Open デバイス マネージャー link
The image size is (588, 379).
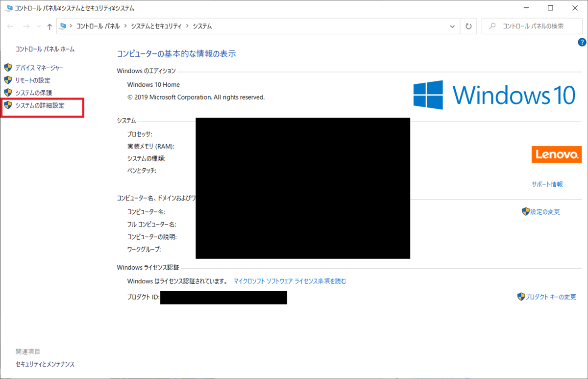39,67
